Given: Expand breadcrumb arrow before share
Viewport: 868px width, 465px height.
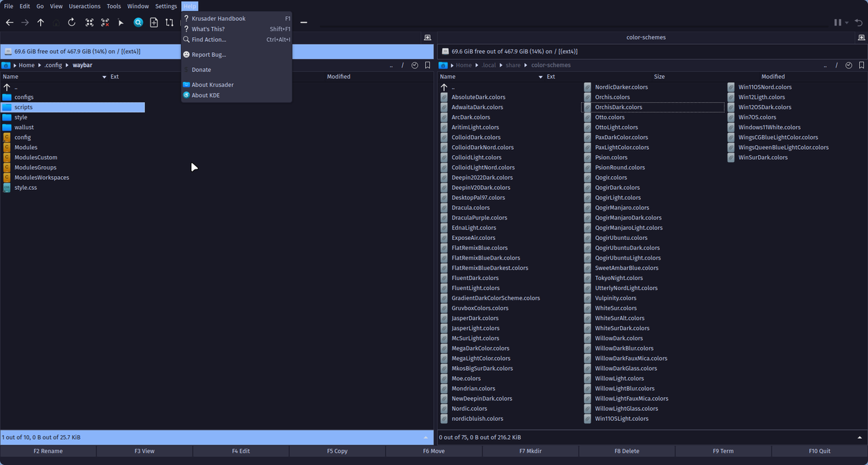Looking at the screenshot, I should (x=500, y=65).
